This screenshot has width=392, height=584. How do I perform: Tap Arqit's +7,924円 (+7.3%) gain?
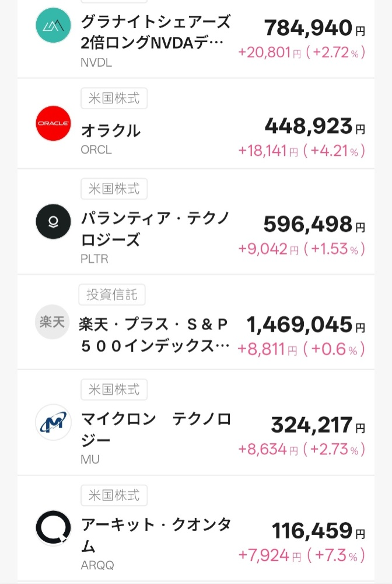[x=302, y=553]
